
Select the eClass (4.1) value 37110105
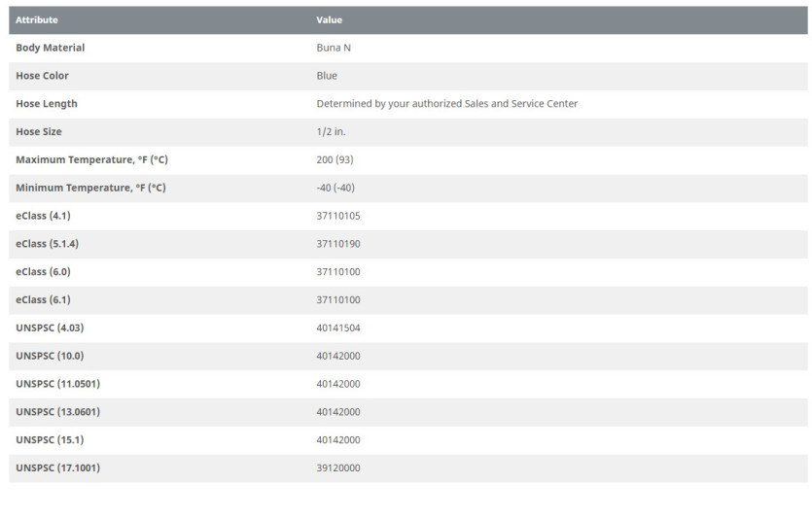(x=338, y=216)
